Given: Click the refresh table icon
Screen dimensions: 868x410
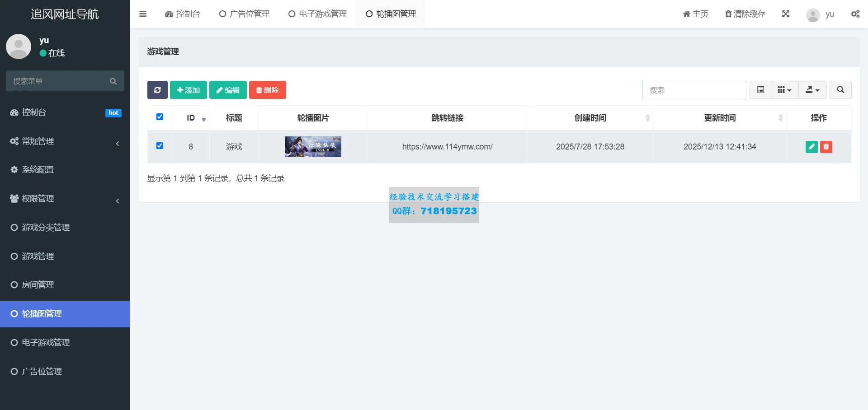Looking at the screenshot, I should coord(157,90).
